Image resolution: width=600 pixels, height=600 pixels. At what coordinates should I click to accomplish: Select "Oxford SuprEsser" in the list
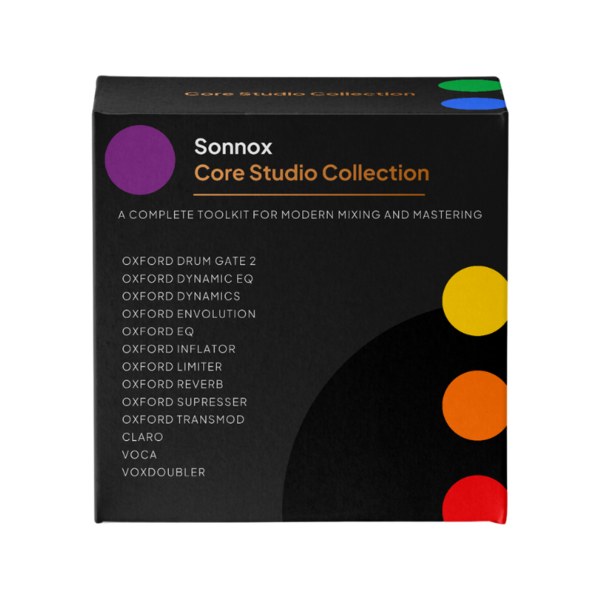184,402
